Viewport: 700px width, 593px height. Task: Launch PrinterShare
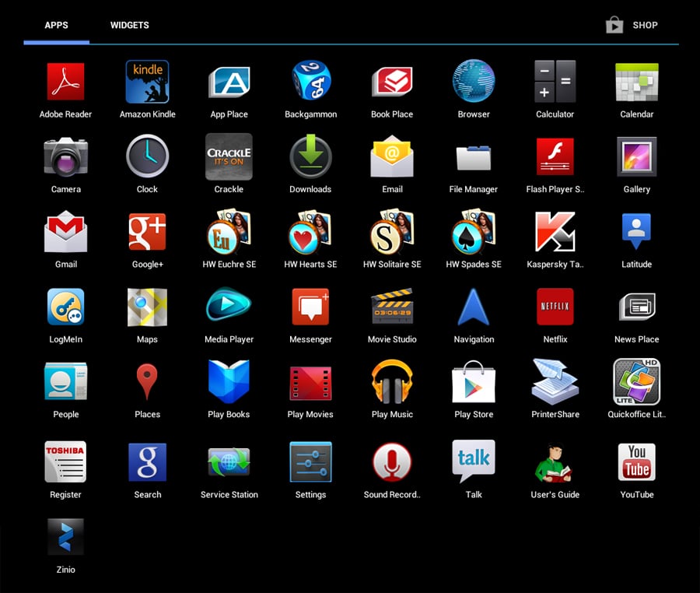tap(555, 382)
